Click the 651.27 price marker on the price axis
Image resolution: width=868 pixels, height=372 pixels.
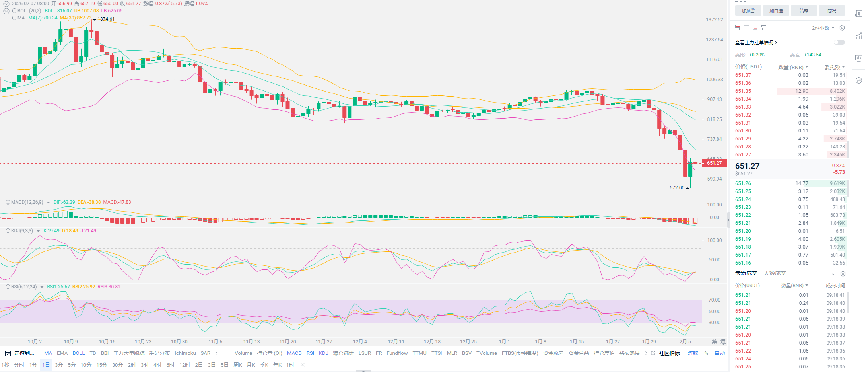pyautogui.click(x=714, y=163)
